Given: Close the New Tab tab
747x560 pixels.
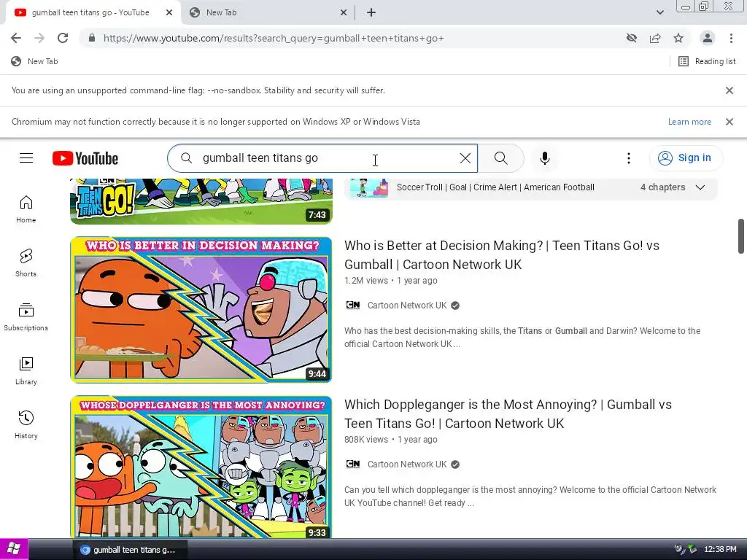Looking at the screenshot, I should (344, 13).
